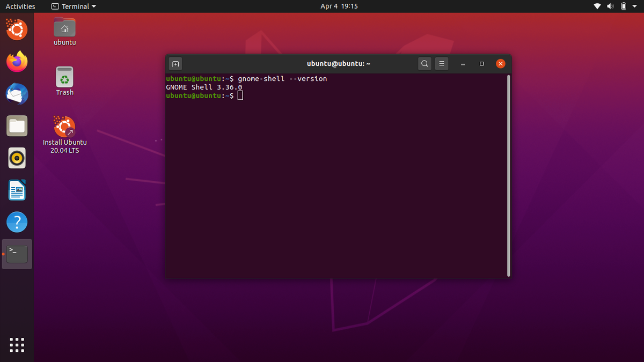The width and height of the screenshot is (644, 362).
Task: Launch Thunderbird Mail from the dock
Action: pos(17,94)
